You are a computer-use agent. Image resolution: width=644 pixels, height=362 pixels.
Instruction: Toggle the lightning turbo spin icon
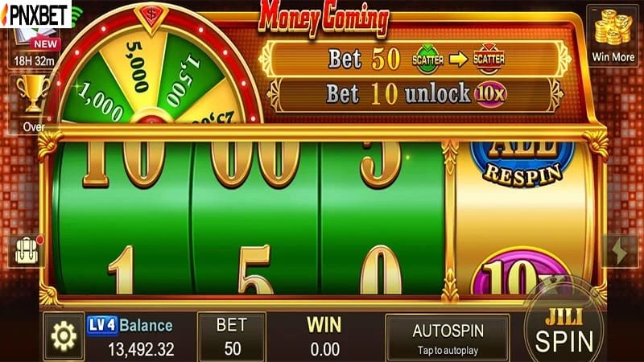click(x=620, y=251)
